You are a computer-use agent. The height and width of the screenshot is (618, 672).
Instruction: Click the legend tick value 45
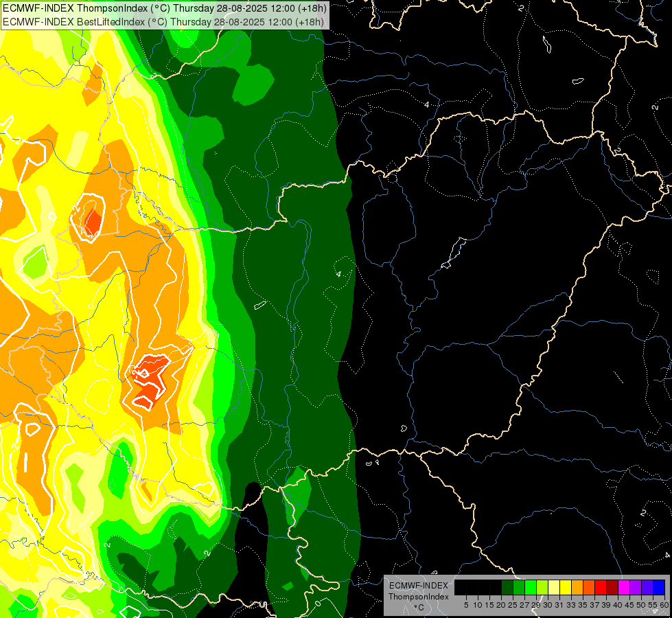pos(629,605)
